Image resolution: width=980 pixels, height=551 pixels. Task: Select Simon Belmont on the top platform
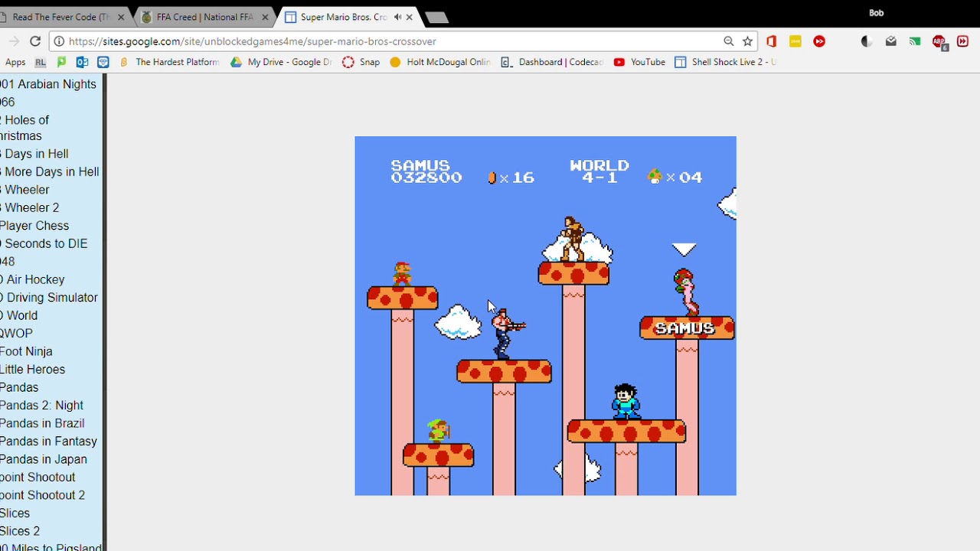tap(571, 238)
